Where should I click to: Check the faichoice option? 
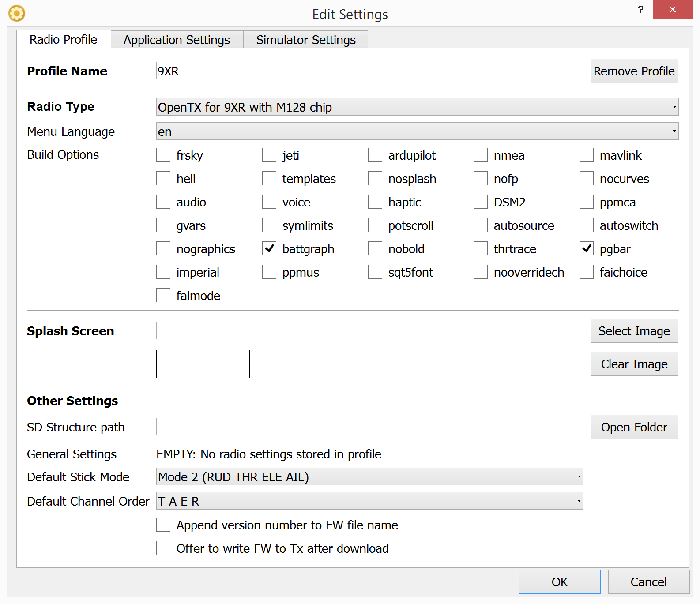coord(587,272)
